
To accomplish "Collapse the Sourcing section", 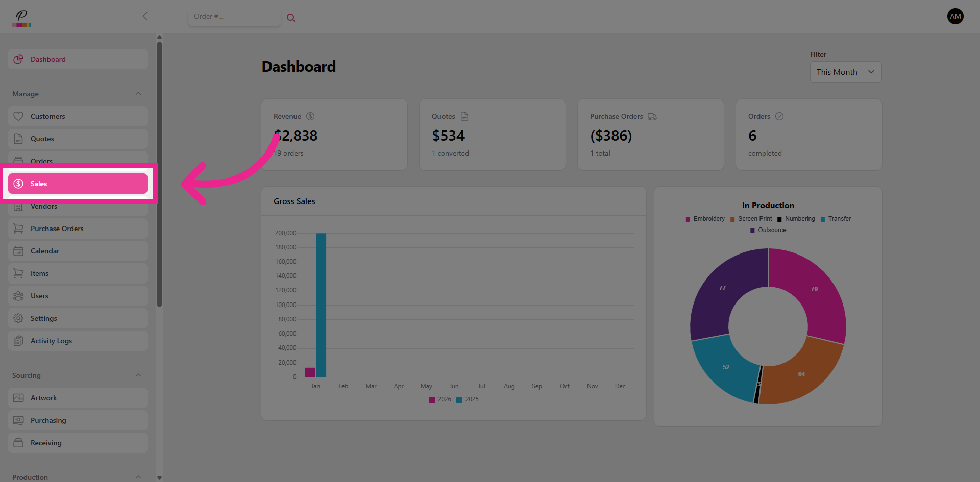I will coord(138,375).
